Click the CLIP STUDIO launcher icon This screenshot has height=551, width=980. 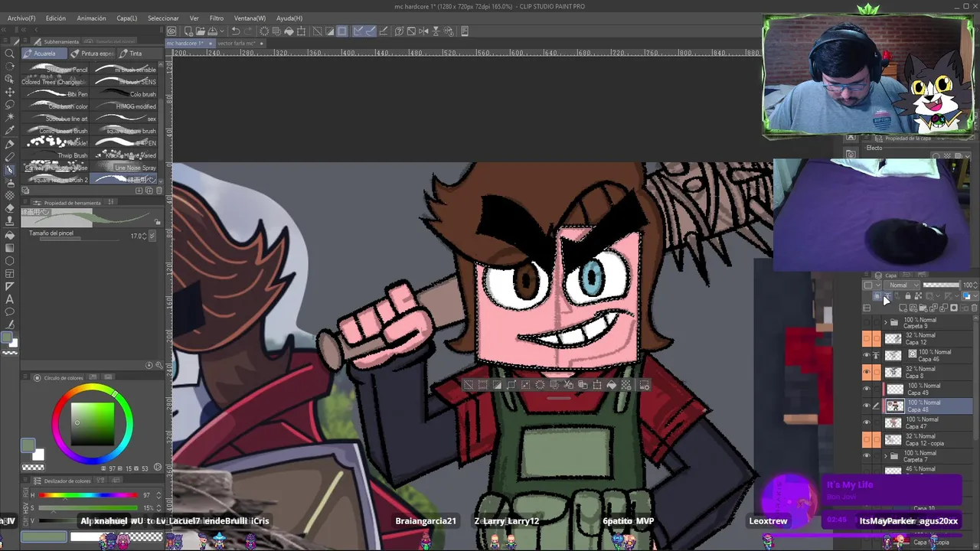coord(171,31)
